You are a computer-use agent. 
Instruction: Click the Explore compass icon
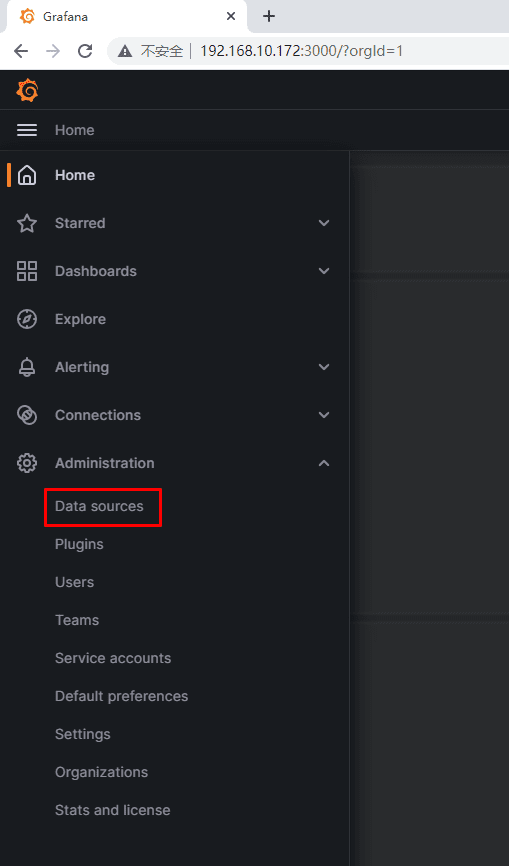coord(26,319)
